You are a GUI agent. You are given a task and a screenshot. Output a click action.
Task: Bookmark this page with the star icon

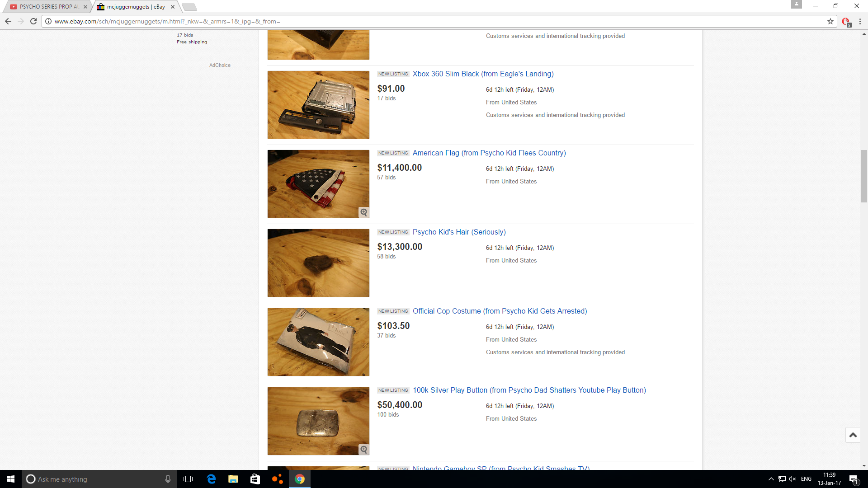click(830, 21)
